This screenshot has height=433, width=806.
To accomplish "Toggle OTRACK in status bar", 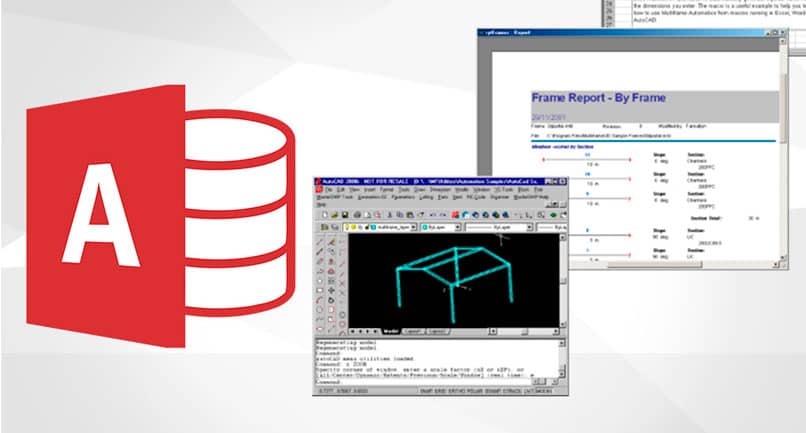I will tap(512, 391).
